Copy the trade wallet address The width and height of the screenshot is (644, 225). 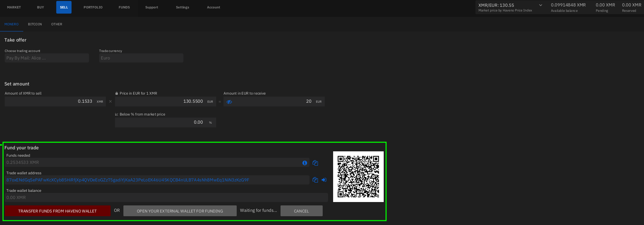coord(315,180)
